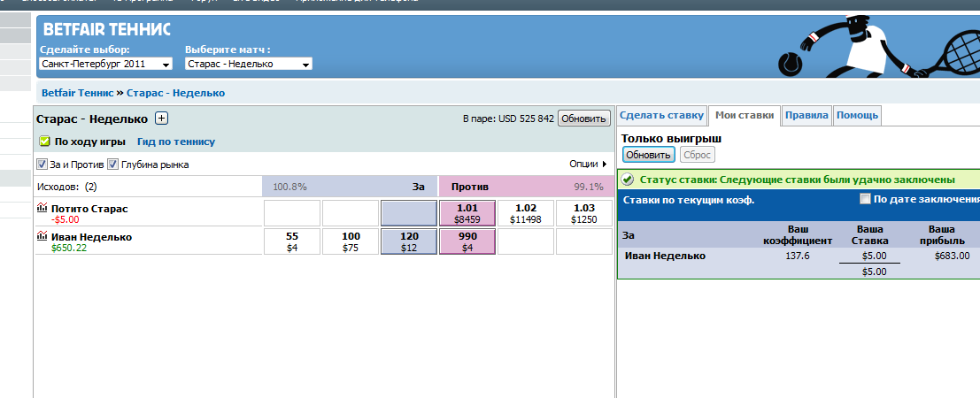Click the $683.00 profit value
Image resolution: width=980 pixels, height=398 pixels.
952,256
